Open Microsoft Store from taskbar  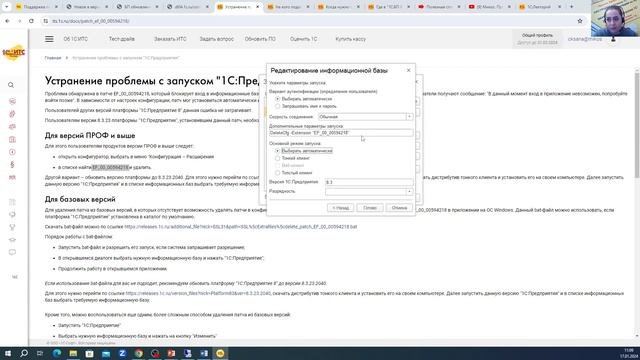(x=89, y=353)
